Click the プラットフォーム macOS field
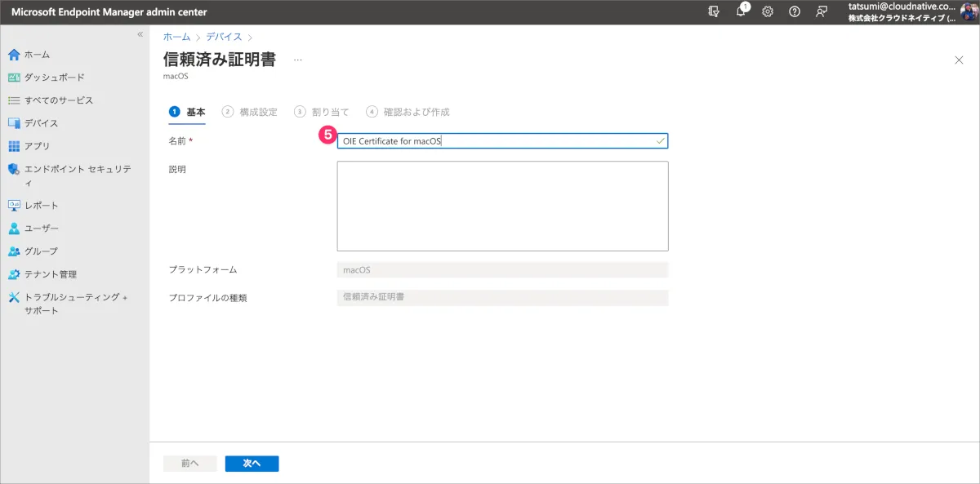The width and height of the screenshot is (980, 484). point(502,269)
